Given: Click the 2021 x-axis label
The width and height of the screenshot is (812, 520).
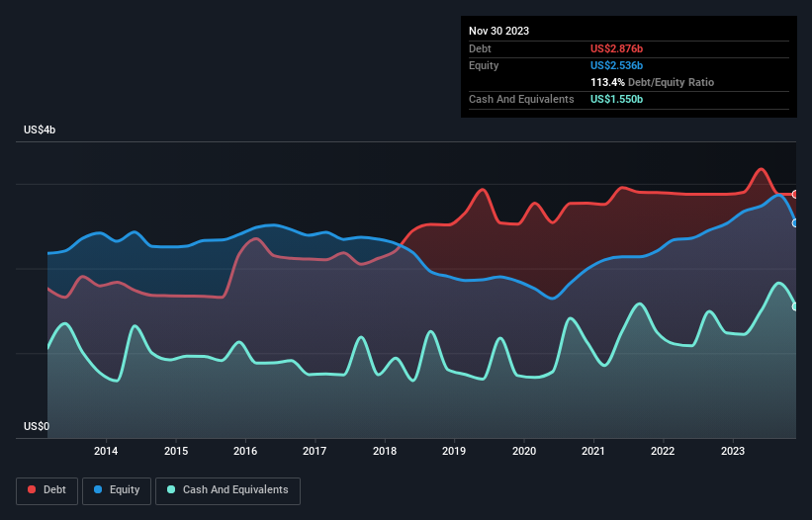Looking at the screenshot, I should click(x=593, y=451).
